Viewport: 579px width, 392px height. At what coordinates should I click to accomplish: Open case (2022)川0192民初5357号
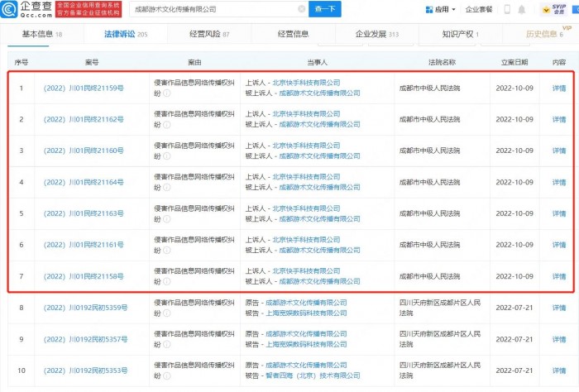click(85, 339)
